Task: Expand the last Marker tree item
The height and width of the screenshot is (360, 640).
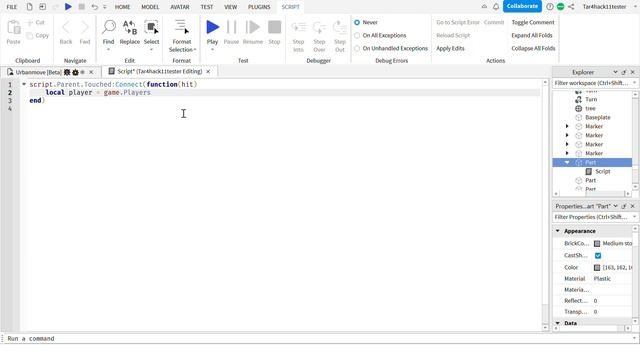Action: [567, 153]
